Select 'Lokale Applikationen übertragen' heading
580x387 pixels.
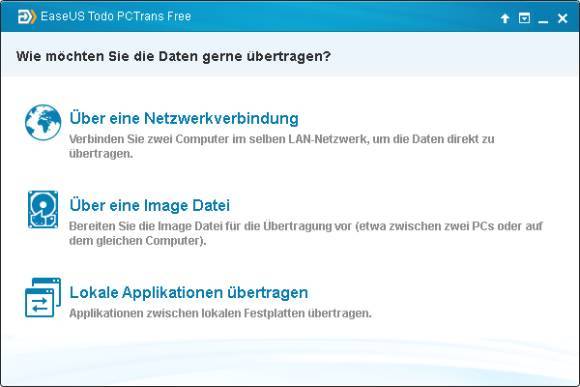point(189,292)
